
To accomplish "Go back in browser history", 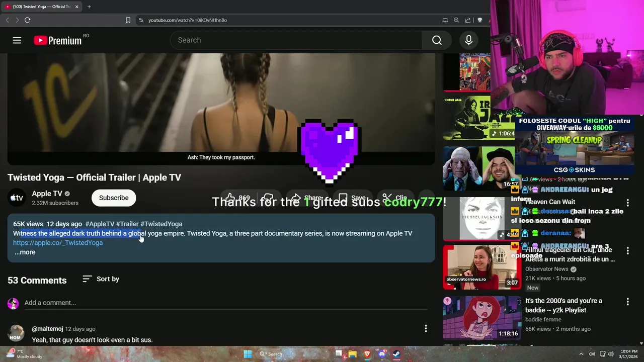I will tap(7, 20).
